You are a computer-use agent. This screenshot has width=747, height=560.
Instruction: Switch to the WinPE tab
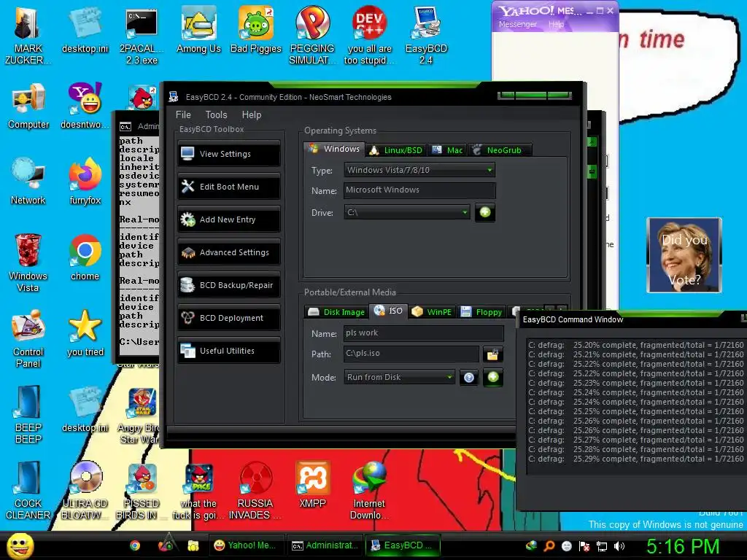click(432, 312)
